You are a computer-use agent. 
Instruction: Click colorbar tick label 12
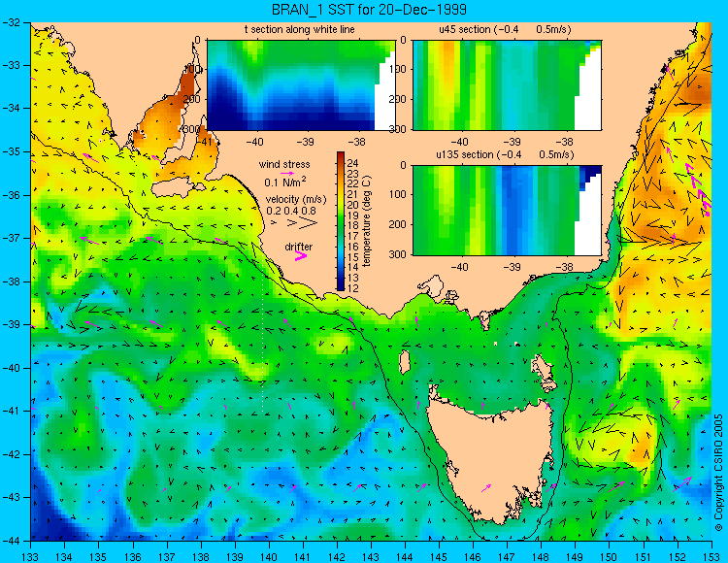point(353,287)
